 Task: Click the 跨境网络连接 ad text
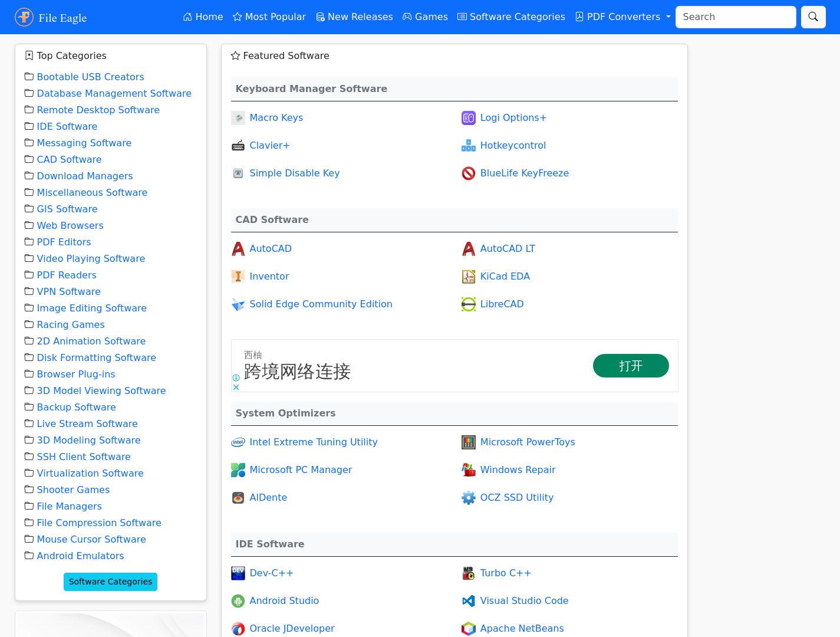tap(297, 372)
